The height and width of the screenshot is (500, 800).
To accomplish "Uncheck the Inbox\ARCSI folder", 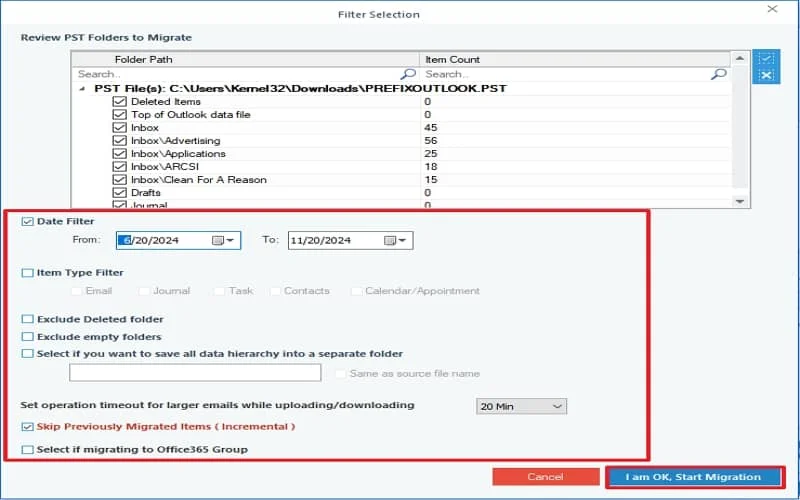I will [119, 166].
